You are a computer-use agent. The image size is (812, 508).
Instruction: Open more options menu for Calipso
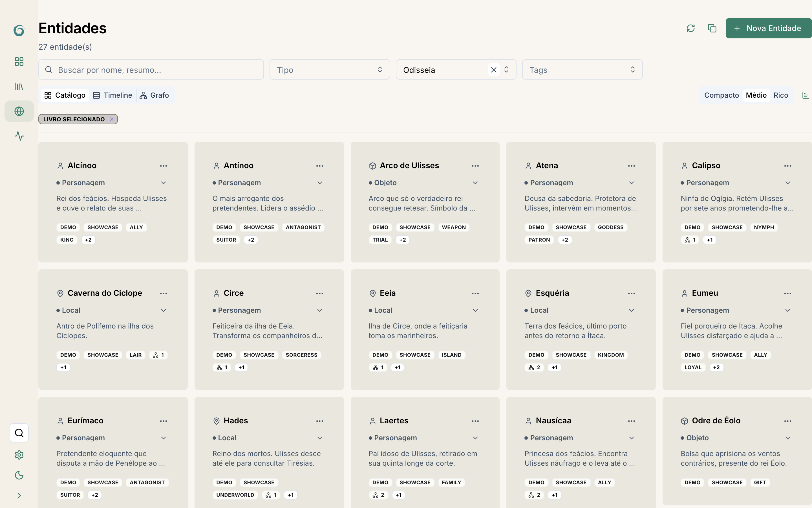(787, 166)
